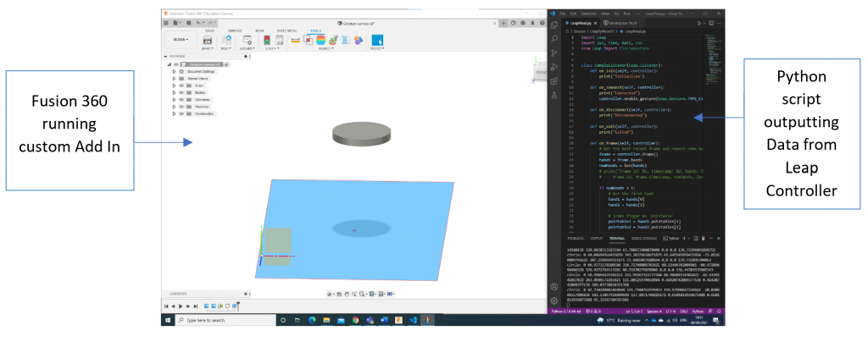Open the Design workspace dropdown
The image size is (868, 342).
point(181,40)
